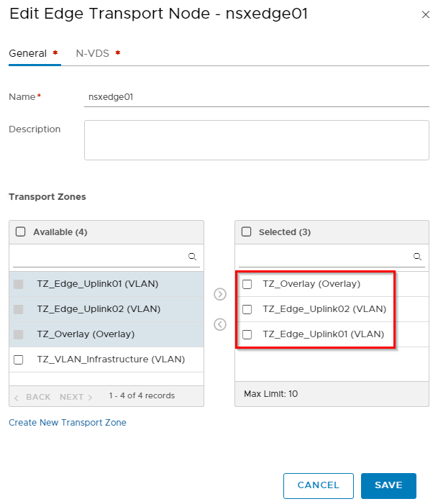
Task: Tick the TZ_Overlay checkbox in Selected list
Action: coord(247,284)
